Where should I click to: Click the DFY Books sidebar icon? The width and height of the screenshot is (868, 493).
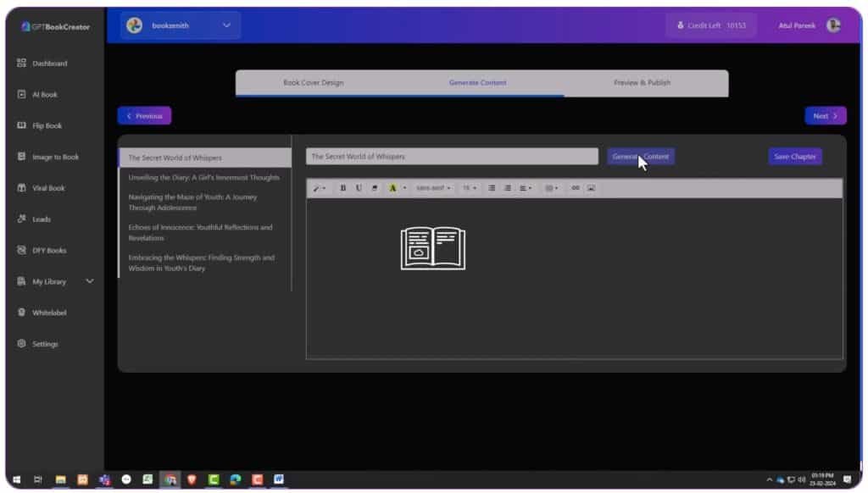(x=21, y=250)
